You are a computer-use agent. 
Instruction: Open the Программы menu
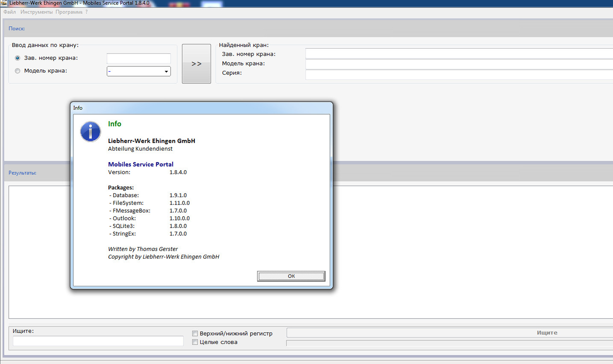69,12
